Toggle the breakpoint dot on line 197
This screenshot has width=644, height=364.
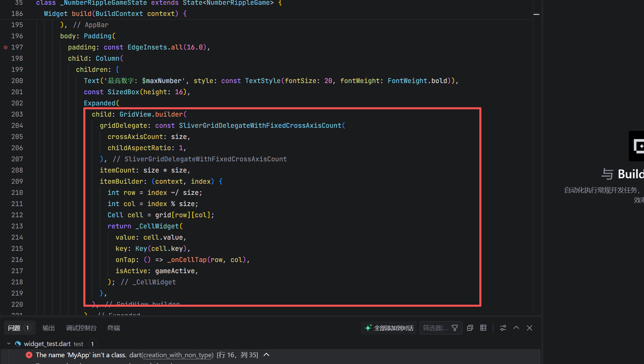(x=5, y=47)
